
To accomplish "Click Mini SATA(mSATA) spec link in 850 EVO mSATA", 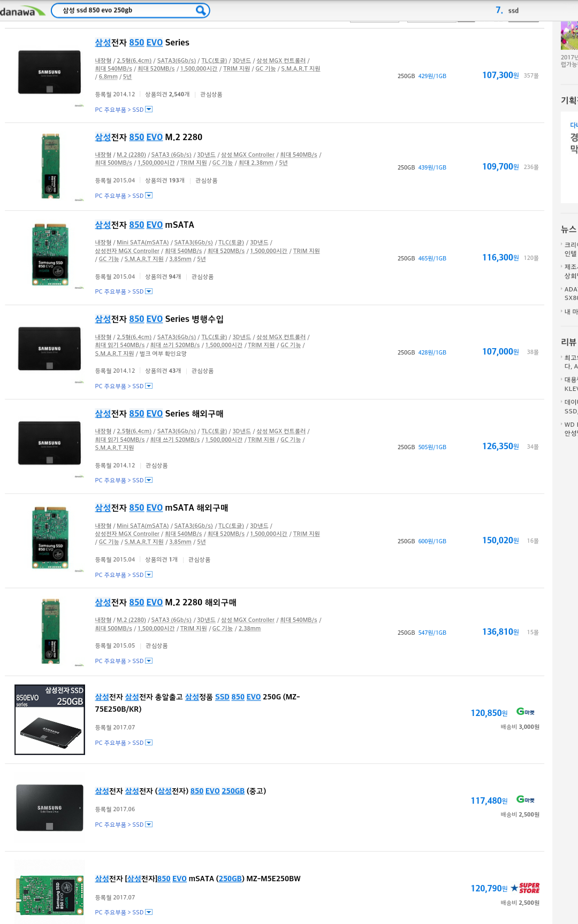I will [x=143, y=242].
